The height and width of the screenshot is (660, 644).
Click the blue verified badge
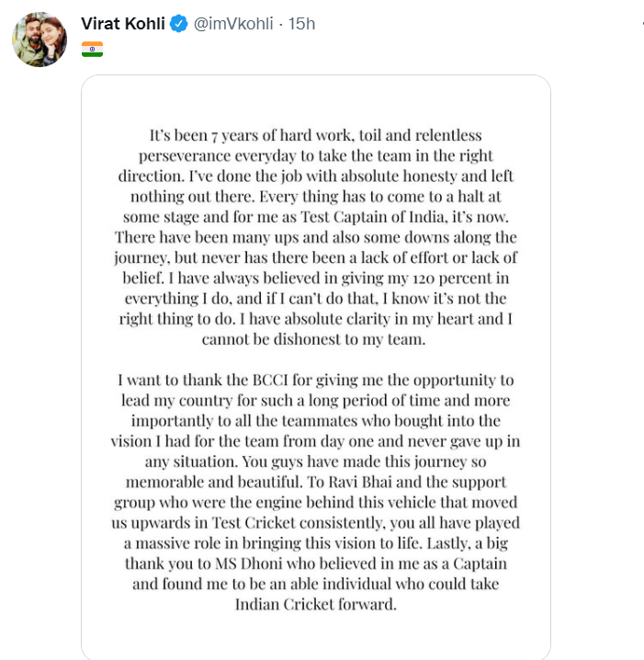pyautogui.click(x=179, y=24)
